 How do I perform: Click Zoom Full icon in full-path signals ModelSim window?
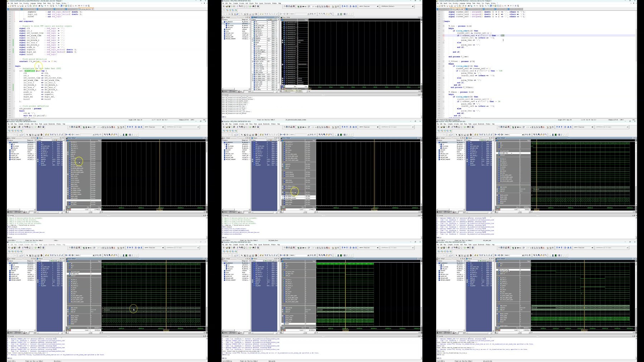(x=324, y=14)
